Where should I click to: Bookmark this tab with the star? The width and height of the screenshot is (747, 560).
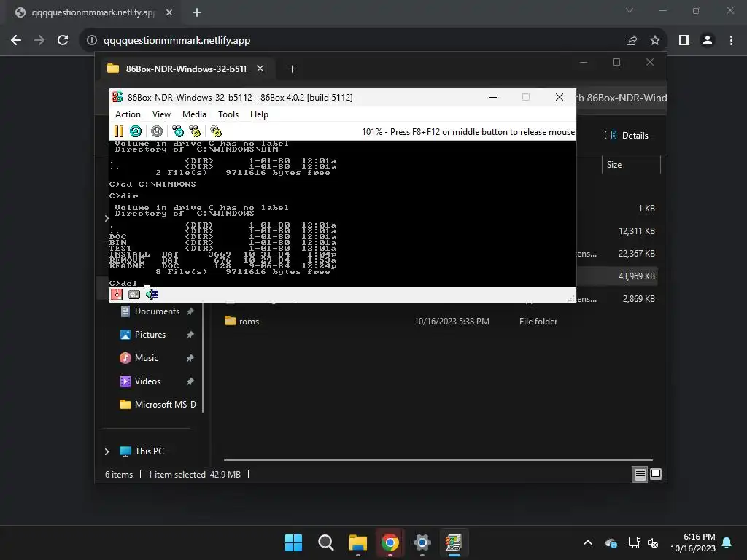coord(655,41)
